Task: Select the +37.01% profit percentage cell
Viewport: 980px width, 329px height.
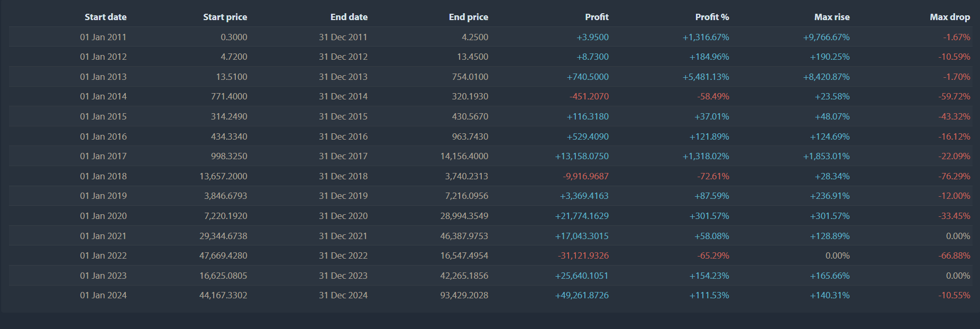Action: (711, 116)
